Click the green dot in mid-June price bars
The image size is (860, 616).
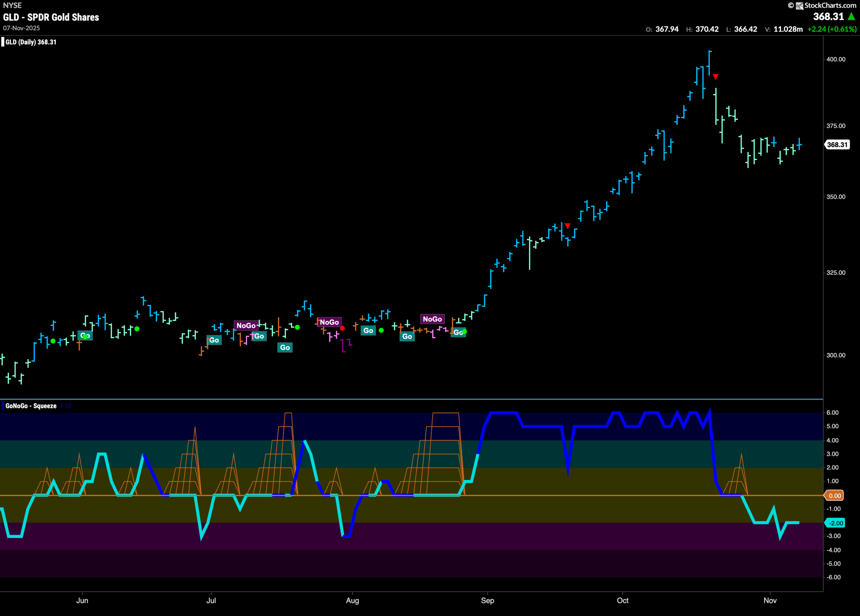coord(137,329)
